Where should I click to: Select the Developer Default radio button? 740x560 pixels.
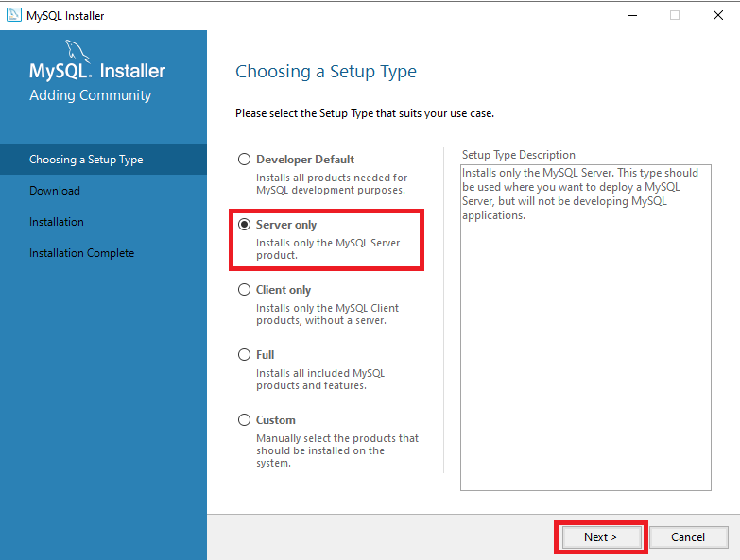[x=245, y=160]
